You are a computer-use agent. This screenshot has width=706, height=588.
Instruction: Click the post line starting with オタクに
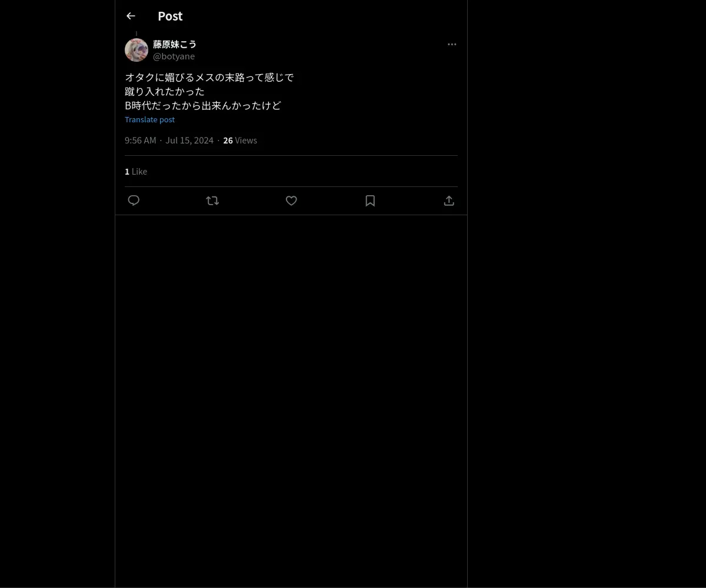[209, 77]
